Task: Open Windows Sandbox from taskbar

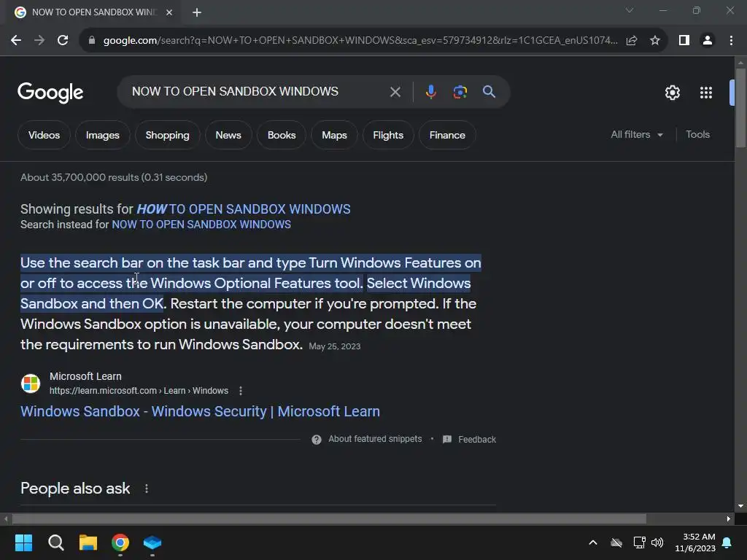Action: 152,542
